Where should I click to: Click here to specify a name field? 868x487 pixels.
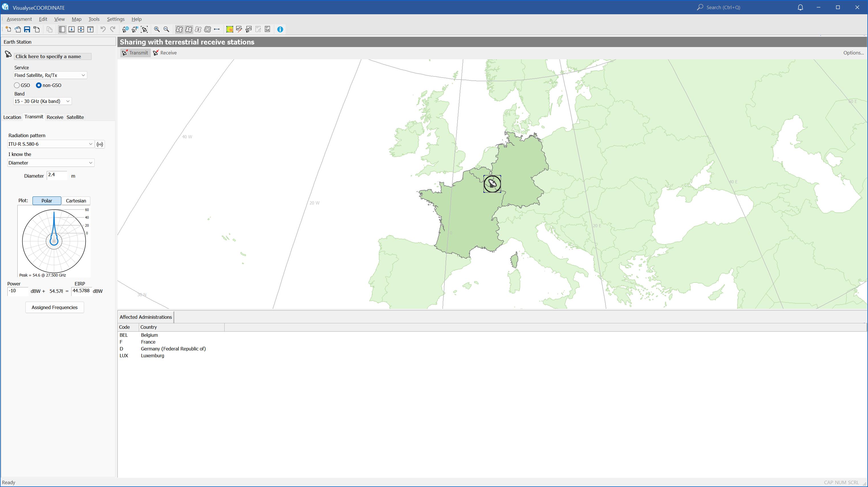point(52,57)
